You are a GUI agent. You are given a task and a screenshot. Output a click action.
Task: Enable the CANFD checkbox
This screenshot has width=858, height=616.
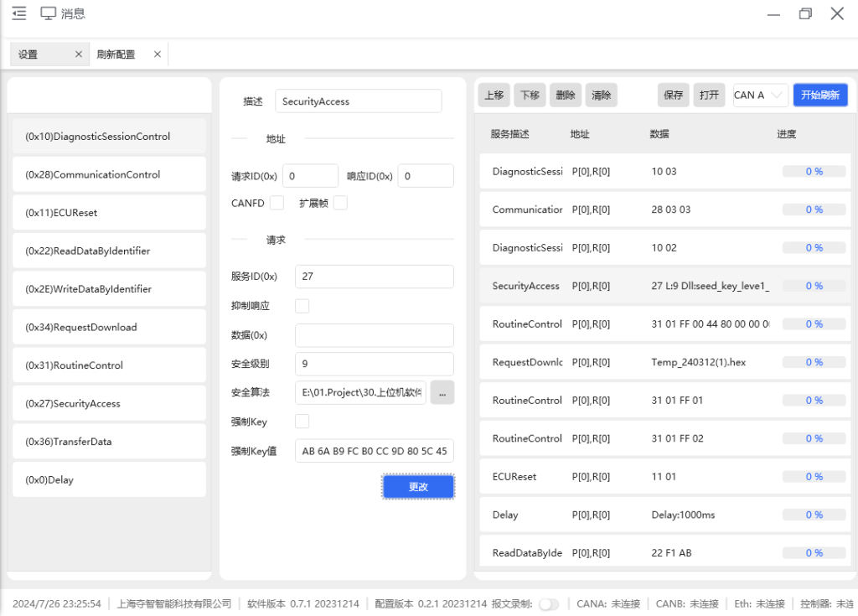(x=277, y=203)
